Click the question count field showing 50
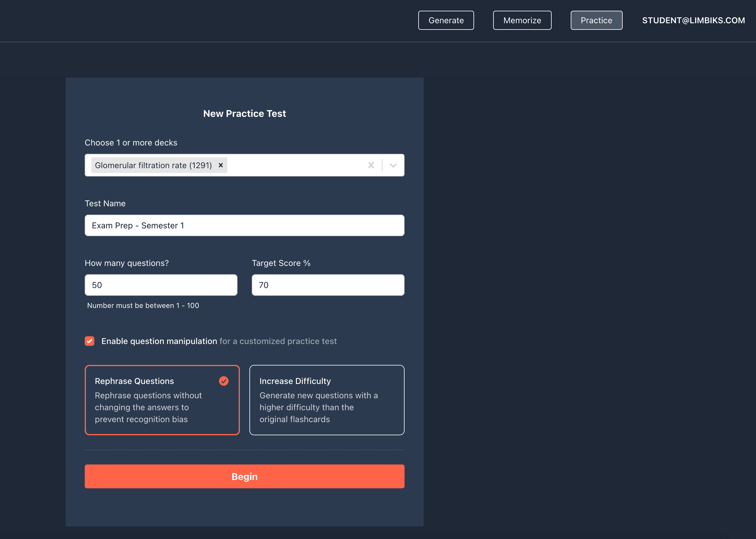Screen dimensions: 756x539 pos(161,285)
